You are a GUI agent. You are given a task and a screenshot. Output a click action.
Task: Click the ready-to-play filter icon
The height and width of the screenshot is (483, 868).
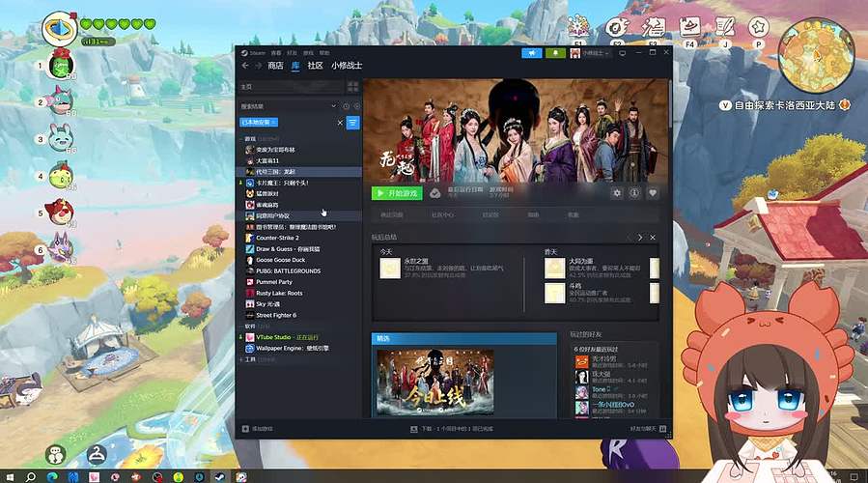coord(356,106)
